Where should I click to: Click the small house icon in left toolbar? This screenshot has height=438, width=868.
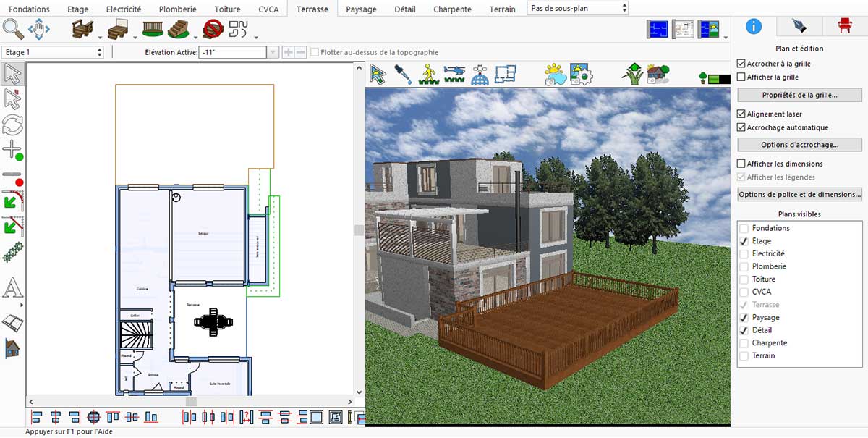(13, 348)
